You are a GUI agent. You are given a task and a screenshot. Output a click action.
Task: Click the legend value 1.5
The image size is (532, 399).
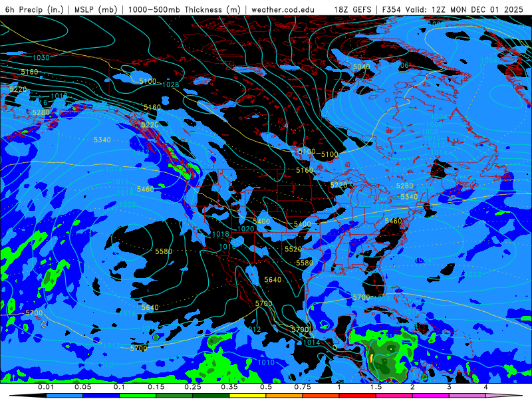tap(376, 387)
